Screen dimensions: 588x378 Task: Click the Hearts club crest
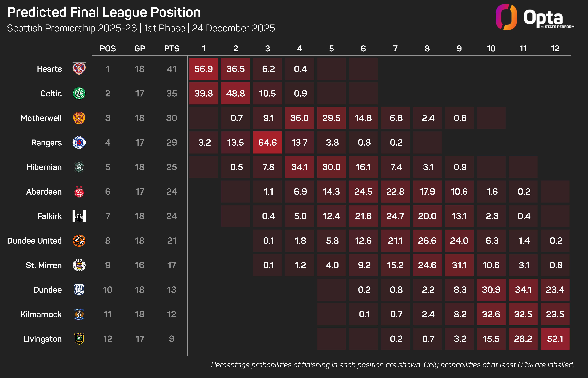pos(79,69)
